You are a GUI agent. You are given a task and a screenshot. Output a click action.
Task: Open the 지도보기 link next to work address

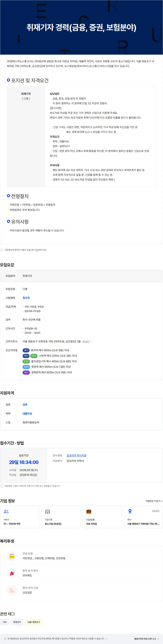click(x=86, y=342)
